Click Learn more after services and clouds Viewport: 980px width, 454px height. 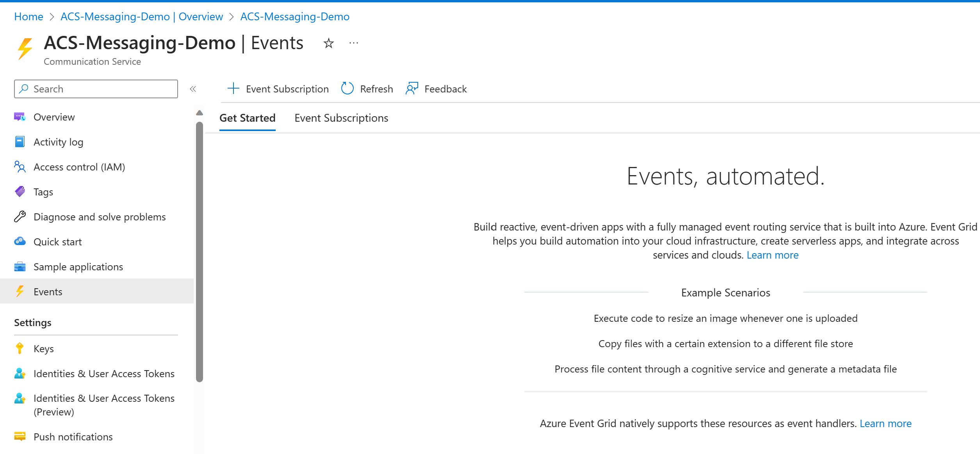772,255
